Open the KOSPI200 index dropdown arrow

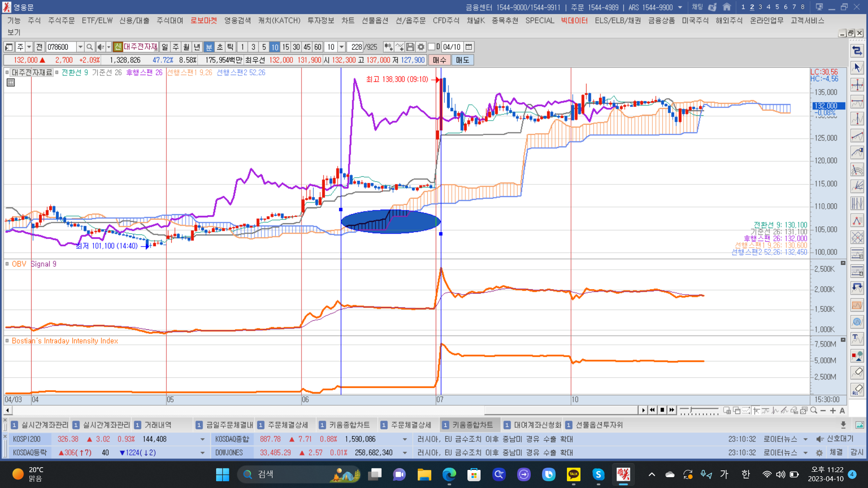[x=202, y=439]
